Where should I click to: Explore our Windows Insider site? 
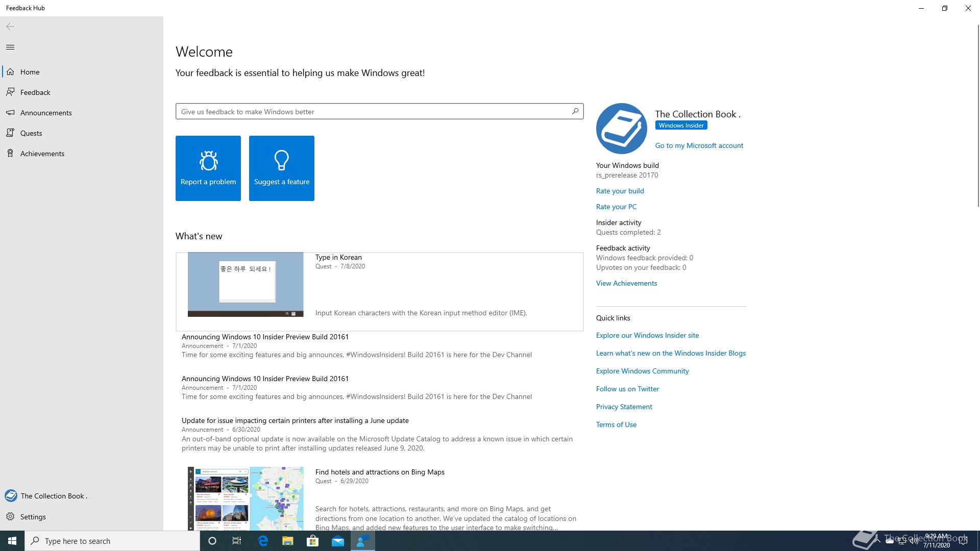pyautogui.click(x=648, y=335)
